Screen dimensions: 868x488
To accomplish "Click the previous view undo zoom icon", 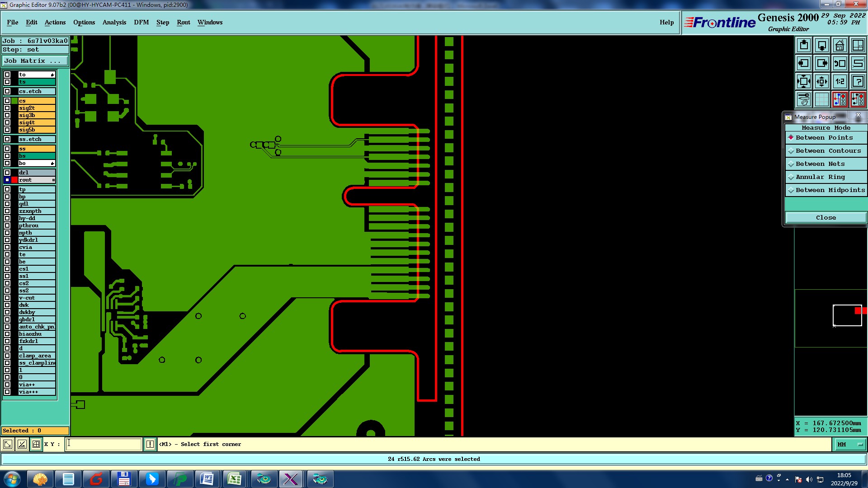I will click(840, 63).
